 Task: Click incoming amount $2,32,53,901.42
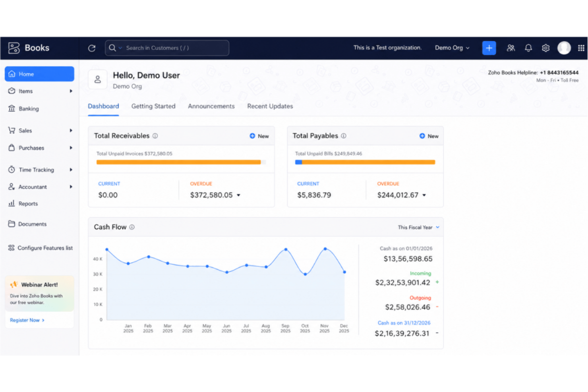403,283
